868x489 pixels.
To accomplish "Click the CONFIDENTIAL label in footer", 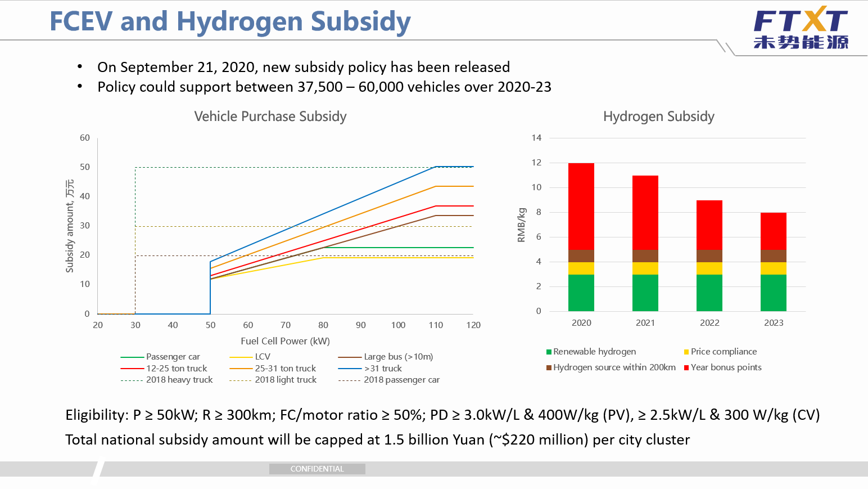I will point(317,469).
